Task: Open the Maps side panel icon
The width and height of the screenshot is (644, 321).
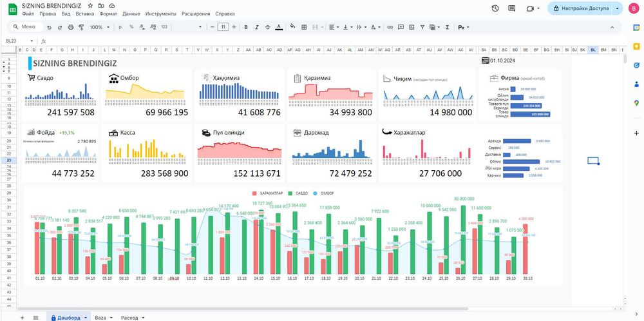Action: [637, 102]
